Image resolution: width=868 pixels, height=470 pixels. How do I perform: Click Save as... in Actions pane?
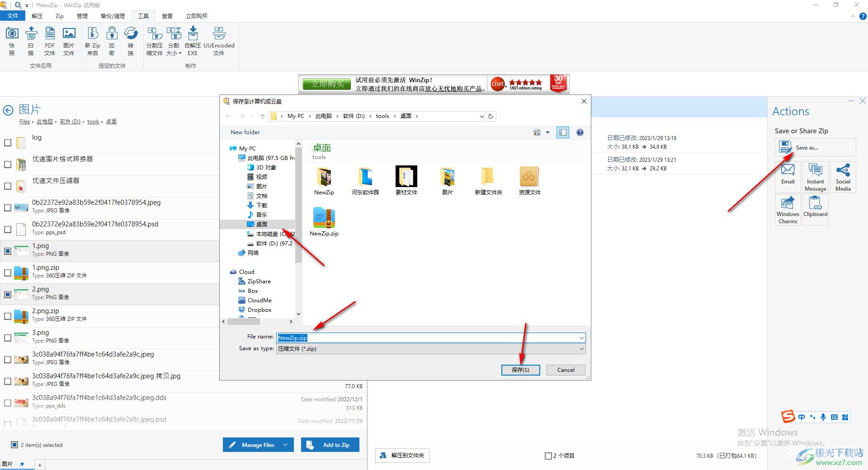[x=815, y=147]
